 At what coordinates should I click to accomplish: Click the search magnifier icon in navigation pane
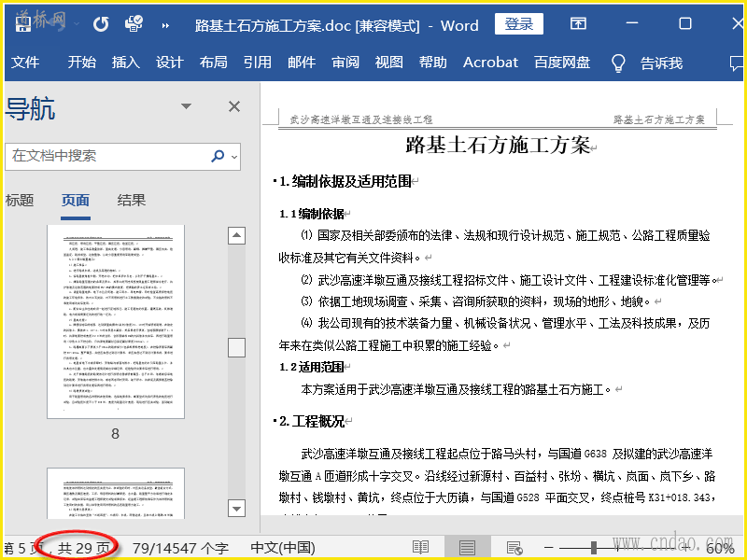tap(218, 156)
